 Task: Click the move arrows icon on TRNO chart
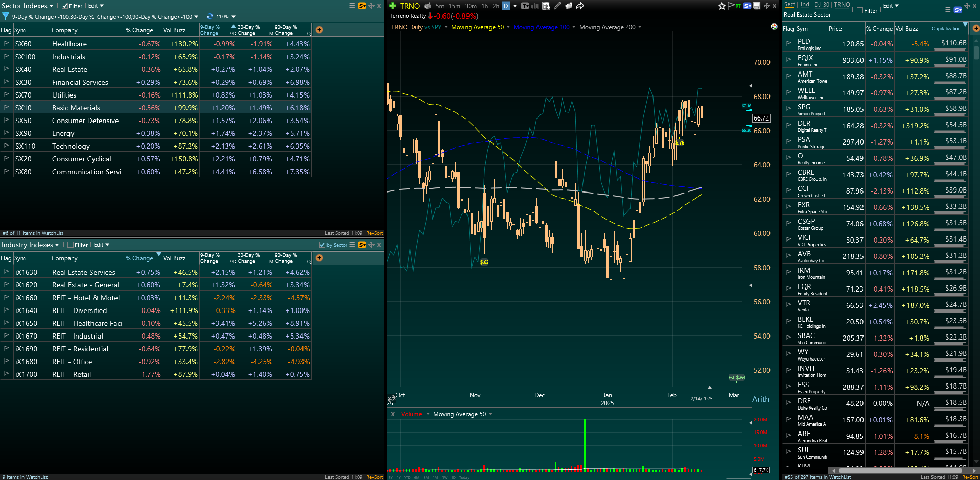pos(767,6)
